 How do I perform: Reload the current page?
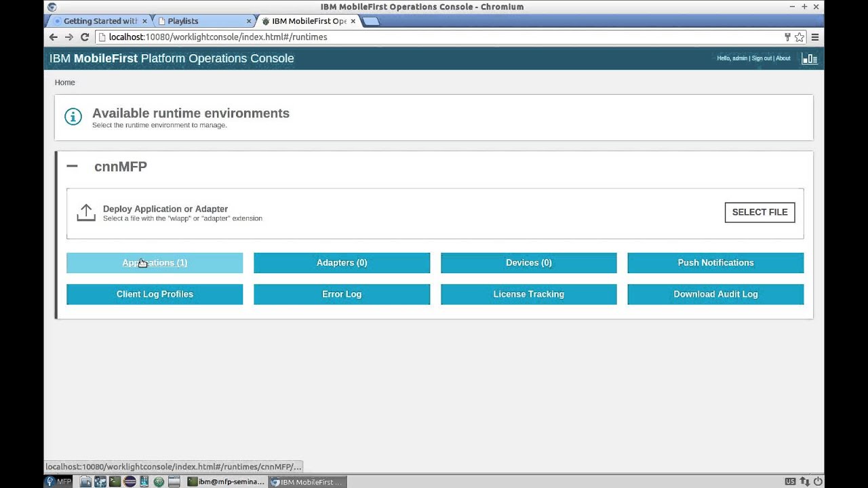(85, 37)
